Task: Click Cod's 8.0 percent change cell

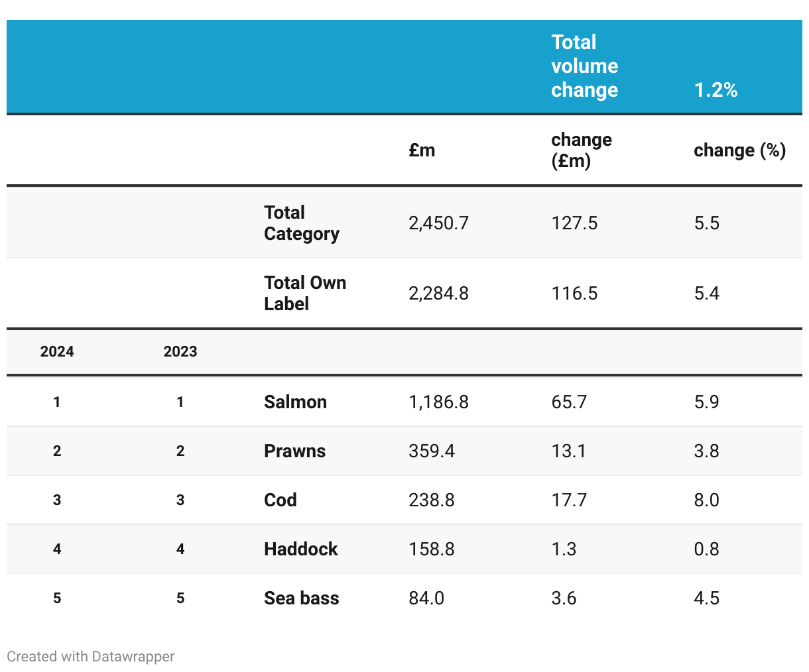Action: (706, 500)
